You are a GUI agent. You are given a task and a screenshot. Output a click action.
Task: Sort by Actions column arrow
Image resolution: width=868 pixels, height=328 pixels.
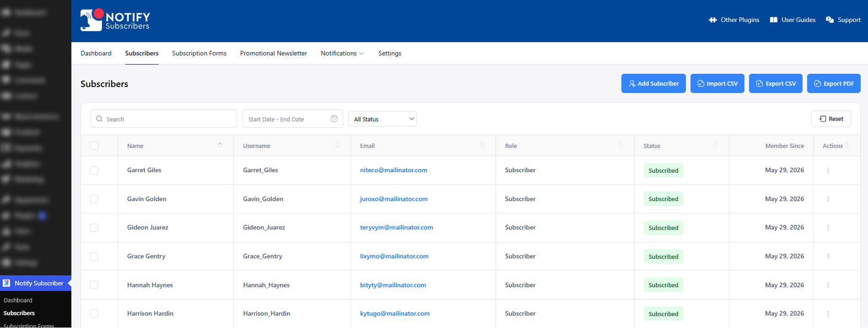[847, 145]
